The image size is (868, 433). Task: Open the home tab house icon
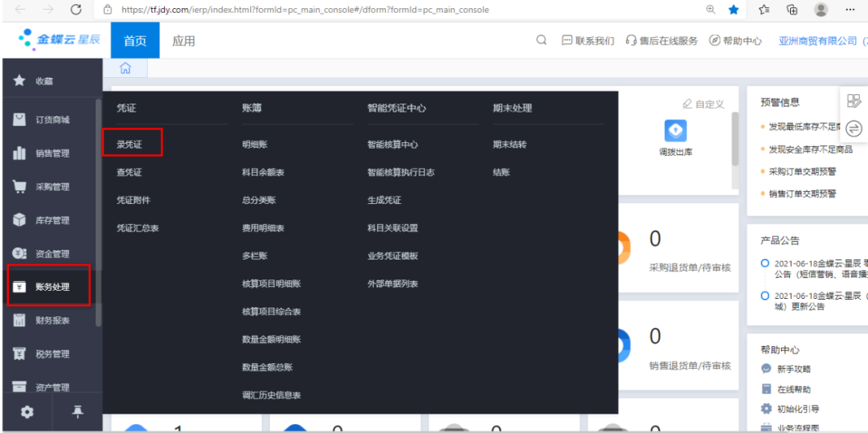[125, 69]
